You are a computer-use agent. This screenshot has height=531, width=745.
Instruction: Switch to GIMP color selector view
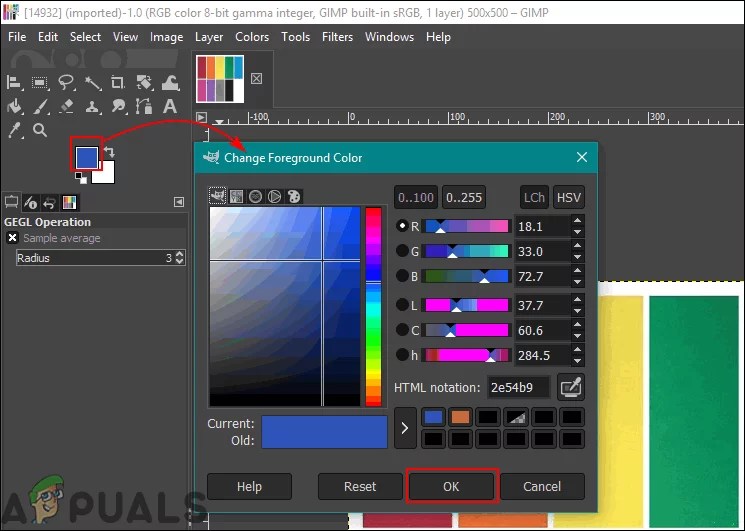218,196
